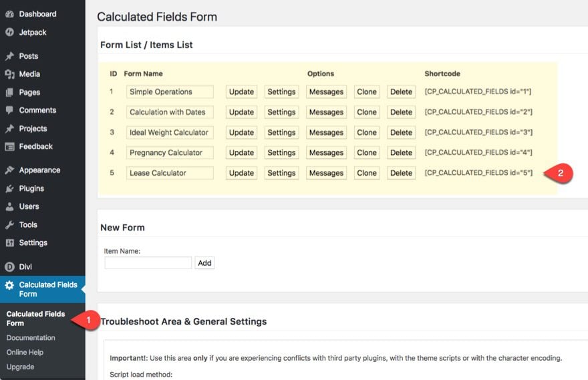
Task: Edit the Simple Operations form name field
Action: [x=170, y=91]
